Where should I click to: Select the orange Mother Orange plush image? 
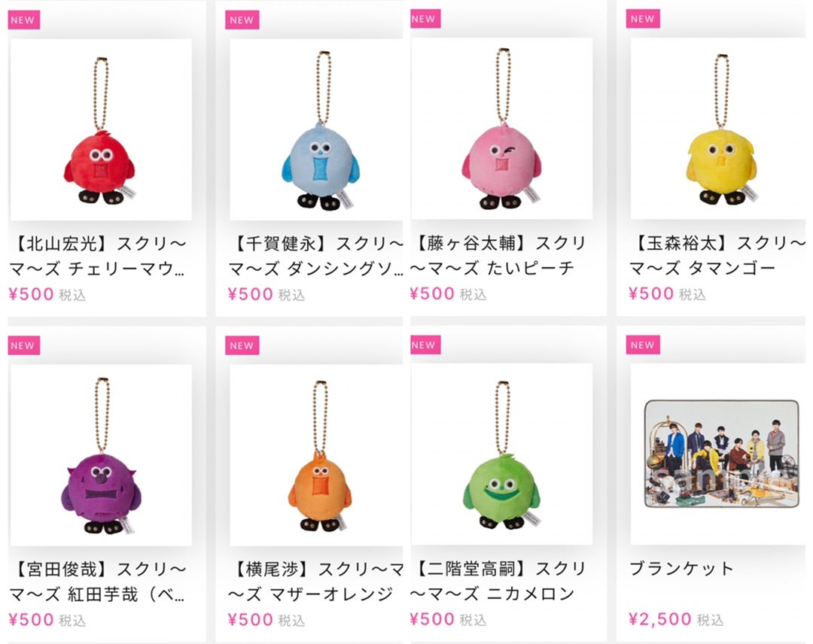[x=316, y=455]
